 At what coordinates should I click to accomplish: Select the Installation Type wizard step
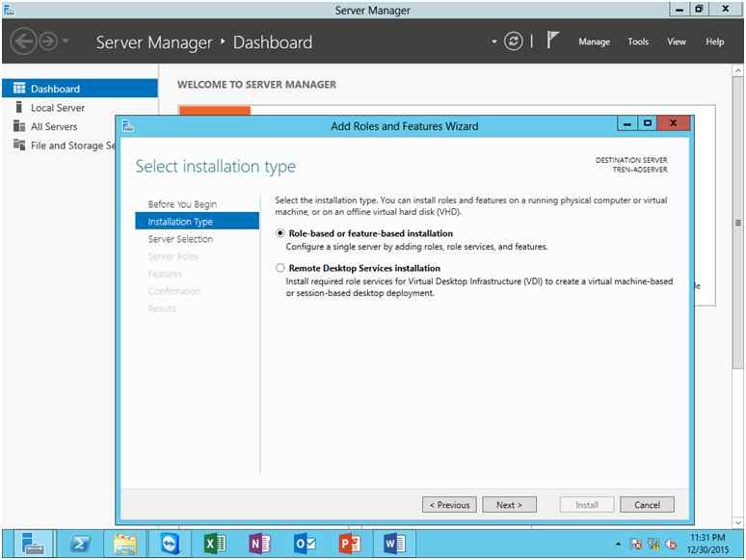[197, 222]
